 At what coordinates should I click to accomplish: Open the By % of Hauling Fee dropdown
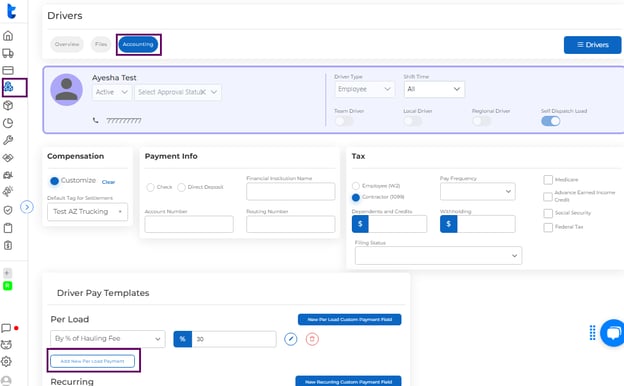[x=108, y=339]
